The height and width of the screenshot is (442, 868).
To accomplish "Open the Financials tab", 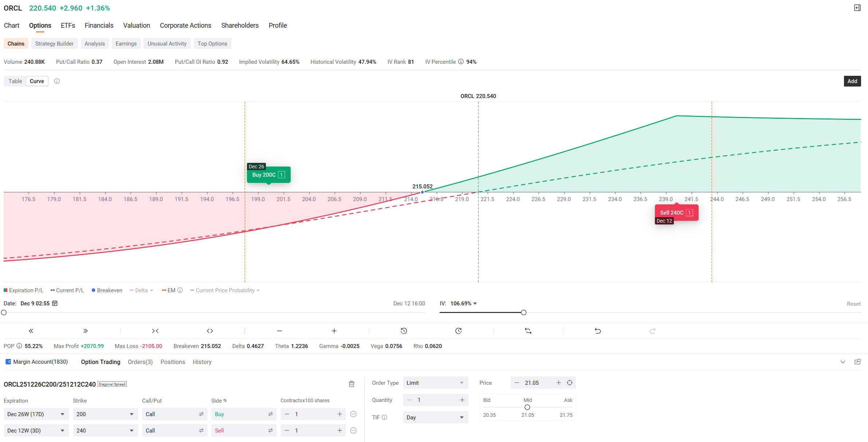I will click(99, 26).
